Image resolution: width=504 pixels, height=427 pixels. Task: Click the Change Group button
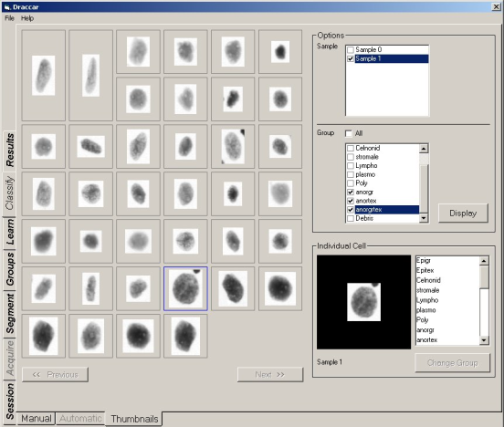point(452,363)
